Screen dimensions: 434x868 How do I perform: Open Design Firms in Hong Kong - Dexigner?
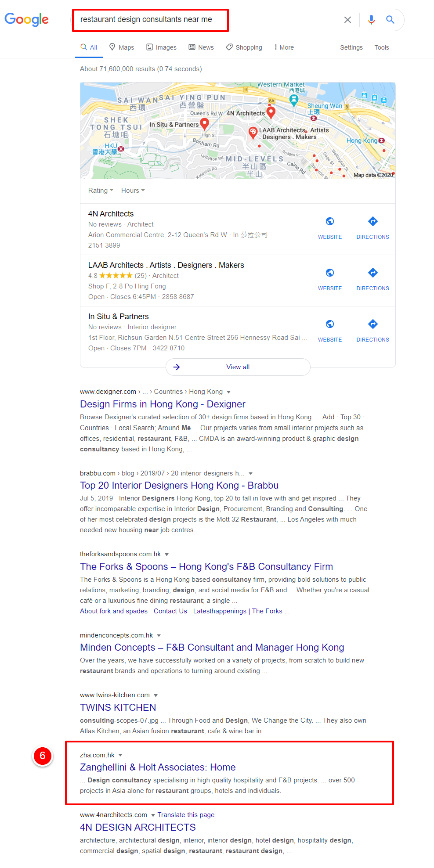point(163,404)
